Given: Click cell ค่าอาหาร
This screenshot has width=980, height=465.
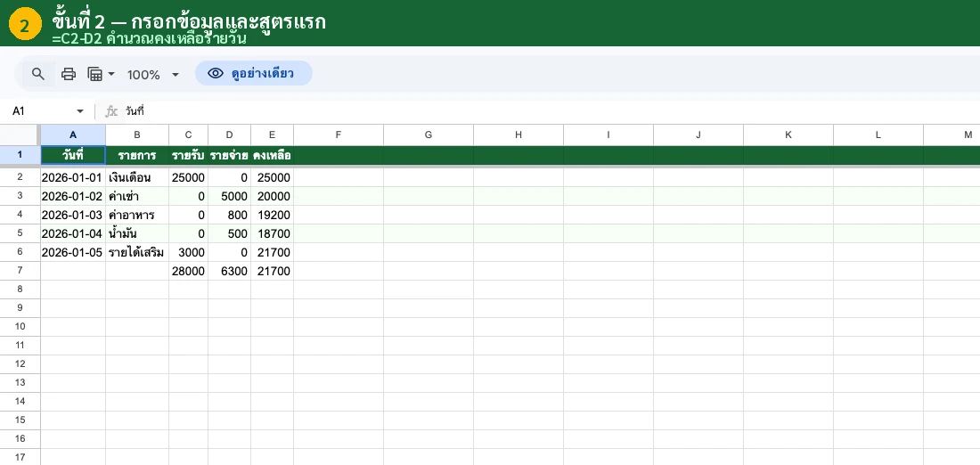Looking at the screenshot, I should point(137,215).
